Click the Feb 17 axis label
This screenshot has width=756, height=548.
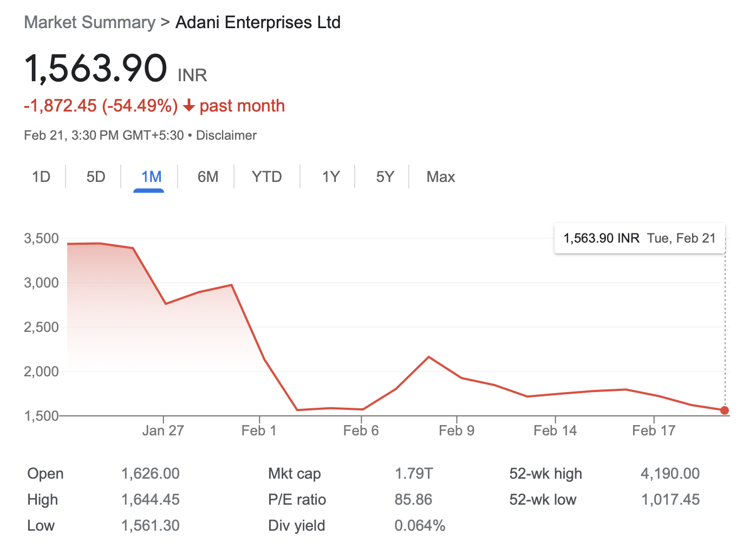654,431
